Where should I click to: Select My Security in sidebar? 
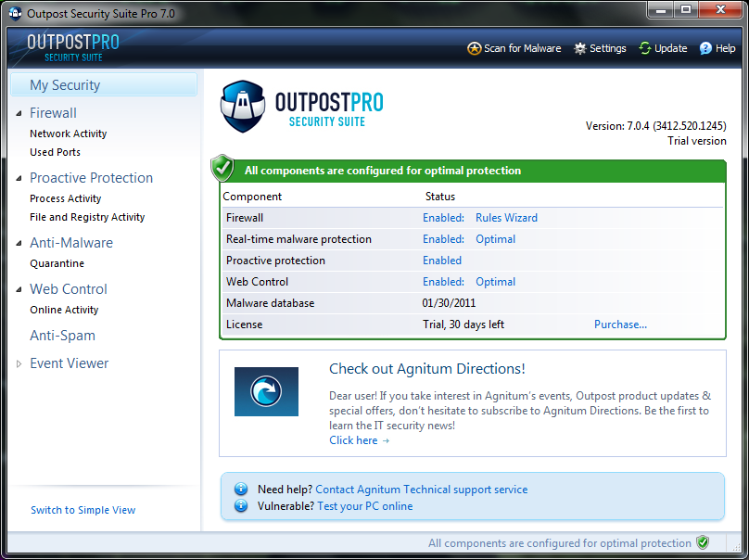click(104, 84)
